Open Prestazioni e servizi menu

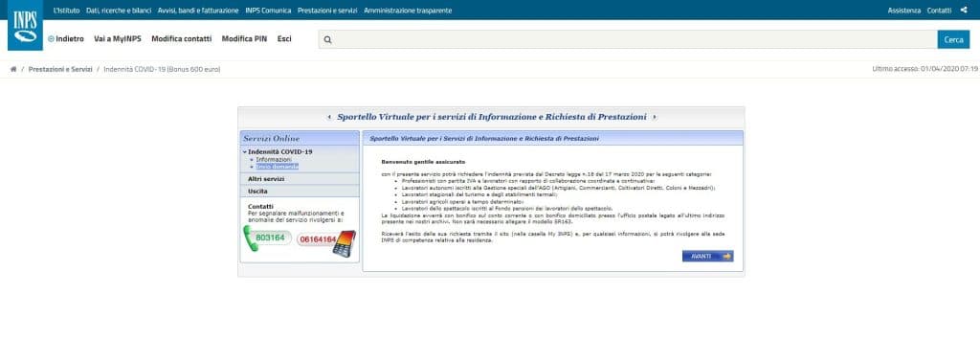(327, 11)
